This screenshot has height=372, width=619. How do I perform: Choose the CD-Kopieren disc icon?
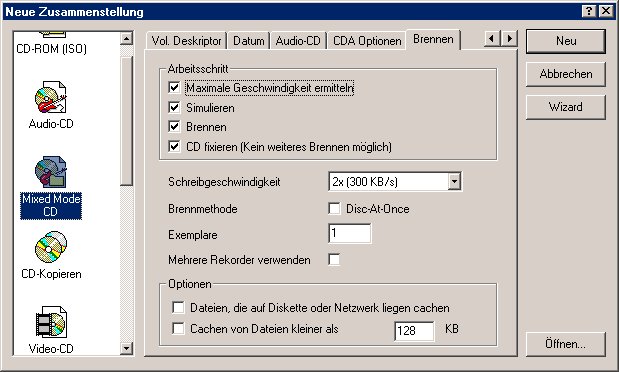[x=51, y=247]
